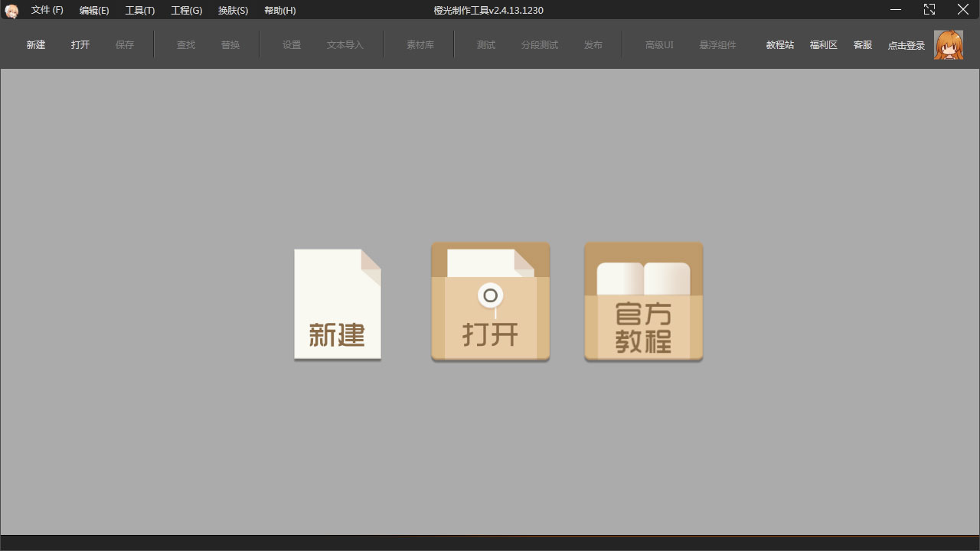The height and width of the screenshot is (551, 980).
Task: Open 设置 settings from the toolbar
Action: click(x=292, y=44)
